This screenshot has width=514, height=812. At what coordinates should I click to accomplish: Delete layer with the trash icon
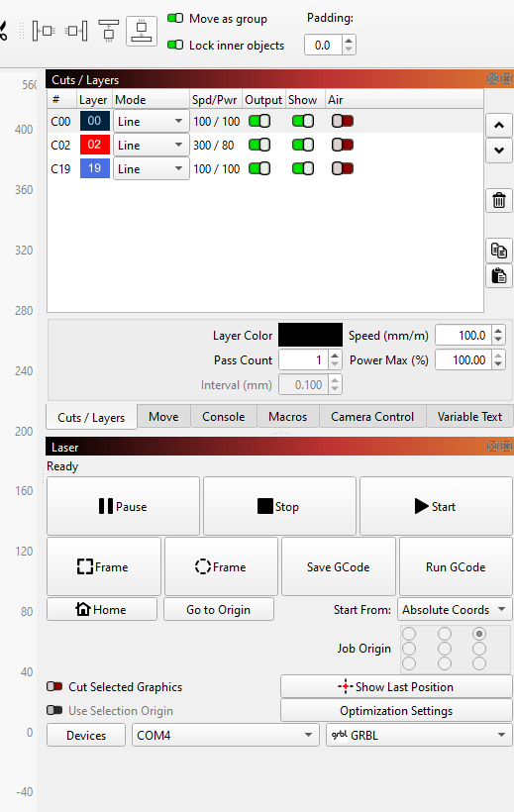click(499, 200)
